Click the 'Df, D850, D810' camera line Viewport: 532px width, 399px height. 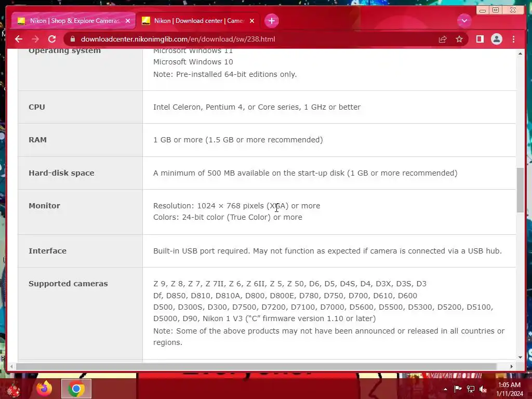click(285, 296)
